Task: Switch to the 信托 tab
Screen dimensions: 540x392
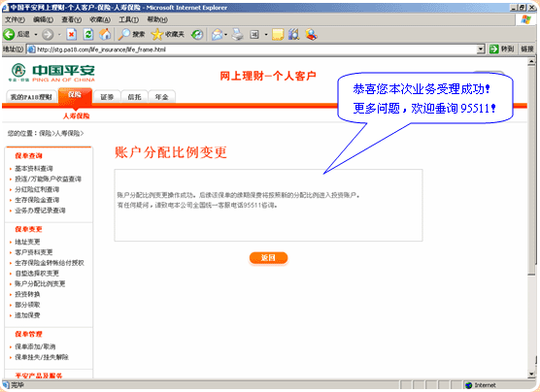Action: [x=134, y=97]
